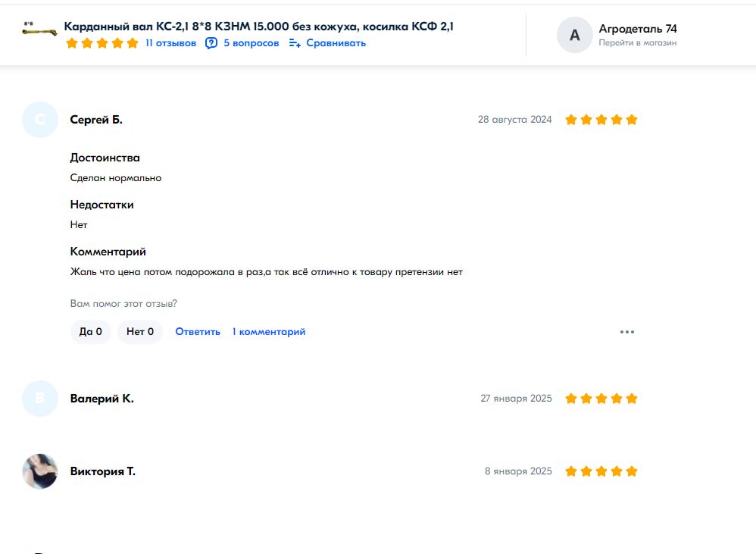756x554 pixels.
Task: Click Валерий К. avatar circle
Action: tap(40, 399)
